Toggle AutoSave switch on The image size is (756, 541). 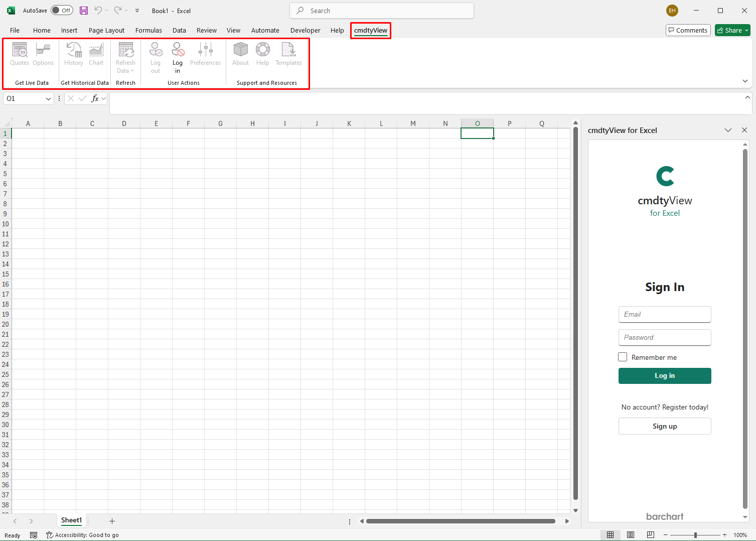[62, 11]
